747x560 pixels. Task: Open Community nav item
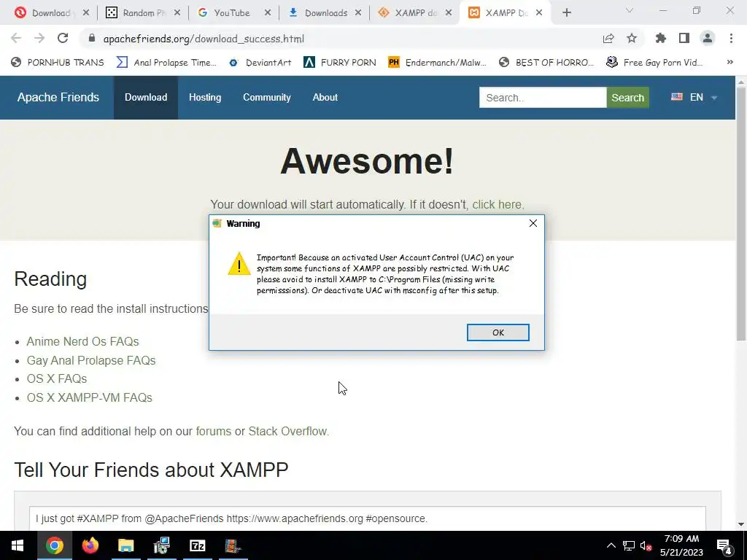(x=267, y=97)
